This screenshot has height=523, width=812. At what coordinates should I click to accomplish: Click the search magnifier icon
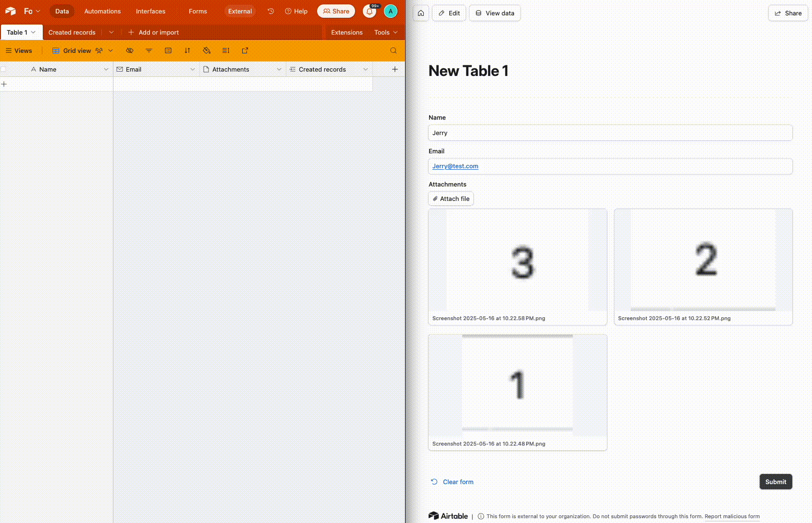tap(394, 50)
